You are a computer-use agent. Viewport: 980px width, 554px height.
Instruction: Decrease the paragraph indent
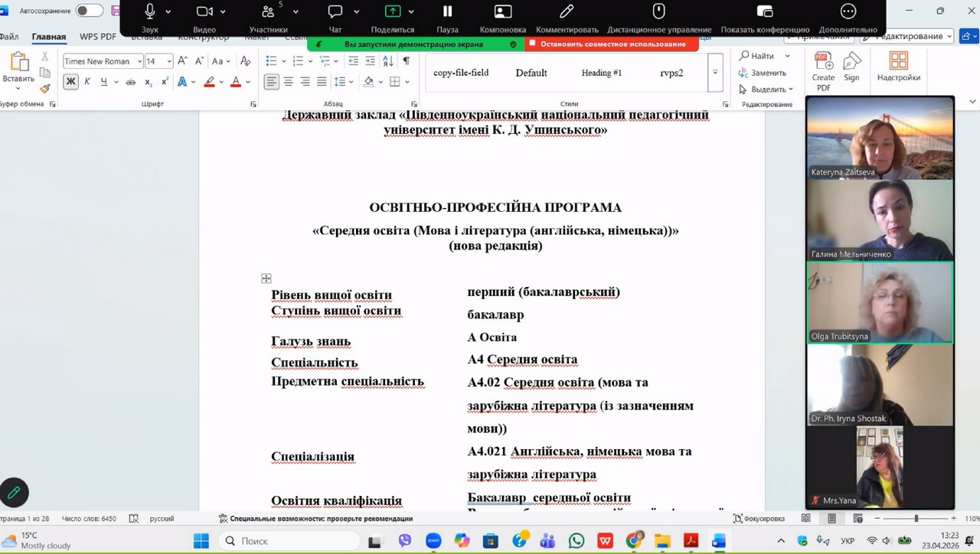point(353,61)
